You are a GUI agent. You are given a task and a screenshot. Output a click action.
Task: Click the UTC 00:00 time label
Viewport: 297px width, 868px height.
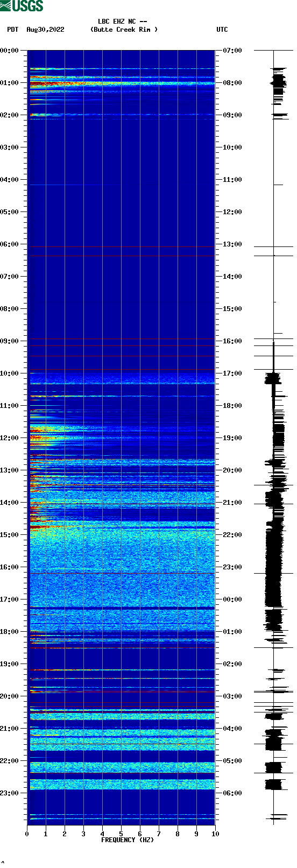tap(232, 599)
